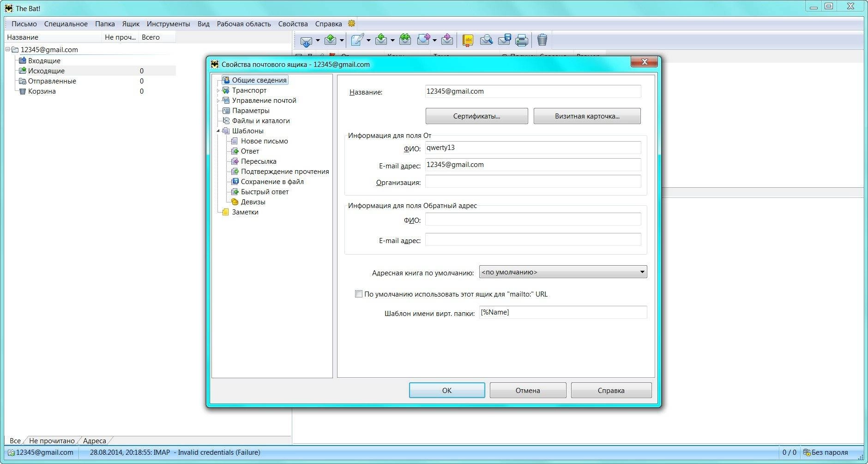Click the Get new mail toolbar icon
The height and width of the screenshot is (464, 868).
[x=306, y=41]
